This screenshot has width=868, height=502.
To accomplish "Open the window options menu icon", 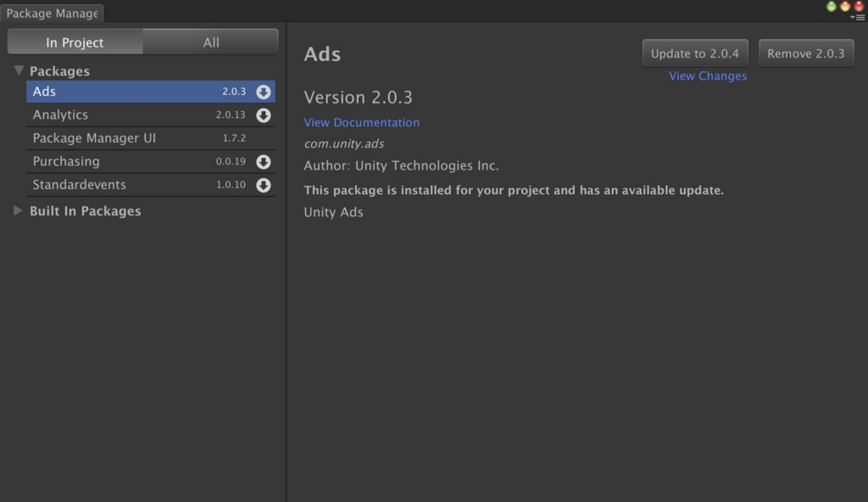I will (x=858, y=18).
